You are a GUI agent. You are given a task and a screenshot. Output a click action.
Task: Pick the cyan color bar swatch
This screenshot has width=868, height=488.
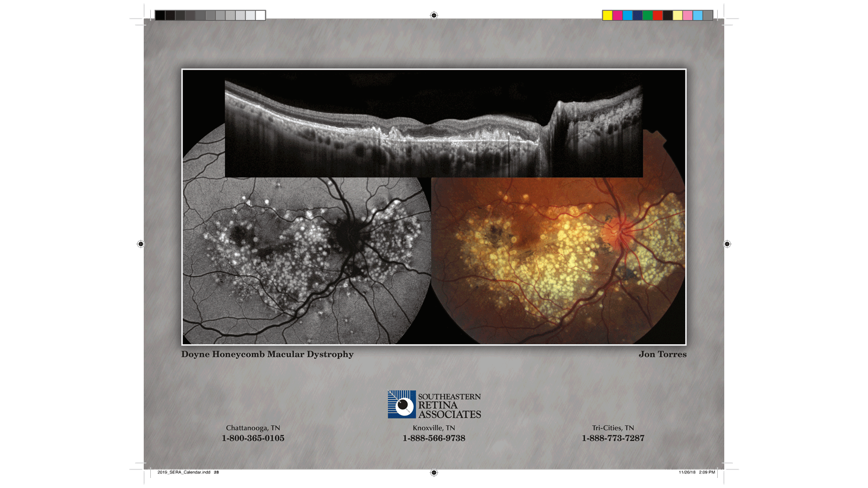[x=628, y=15]
